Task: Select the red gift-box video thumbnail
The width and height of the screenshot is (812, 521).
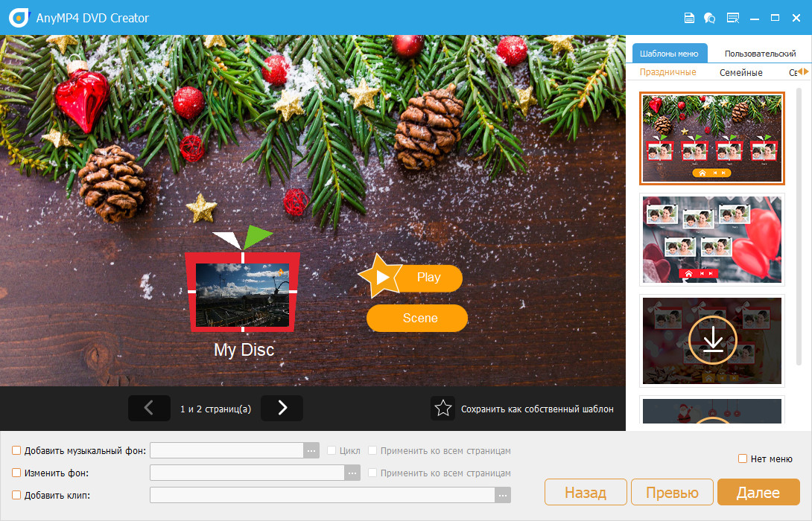Action: point(242,293)
